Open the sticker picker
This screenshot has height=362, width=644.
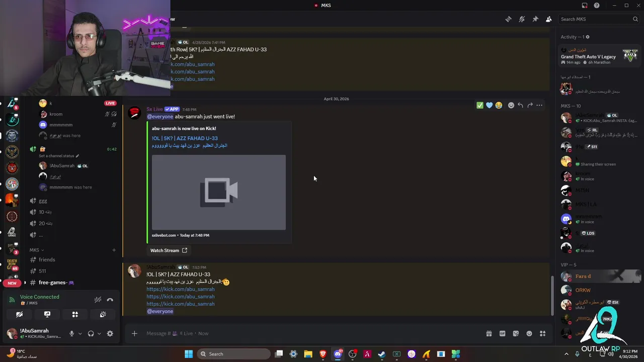pos(516,333)
